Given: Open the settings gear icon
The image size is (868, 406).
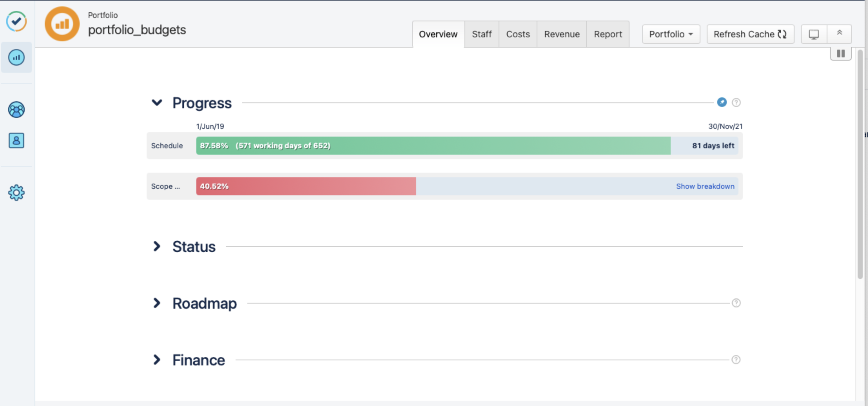Looking at the screenshot, I should click(16, 193).
